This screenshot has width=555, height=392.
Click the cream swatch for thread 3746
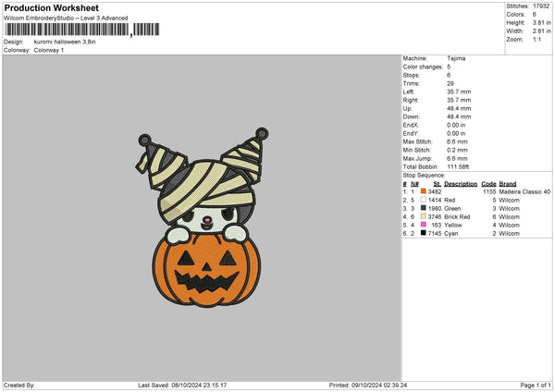[424, 216]
